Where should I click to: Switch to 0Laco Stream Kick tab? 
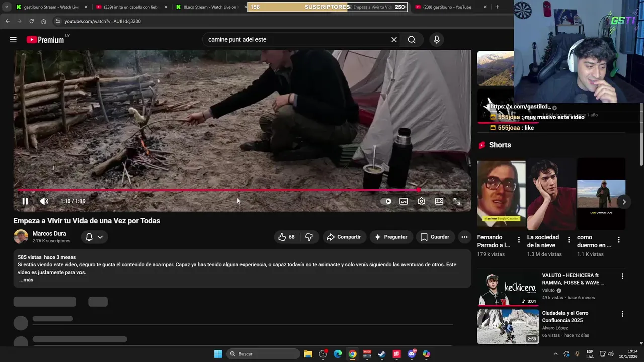pyautogui.click(x=210, y=7)
